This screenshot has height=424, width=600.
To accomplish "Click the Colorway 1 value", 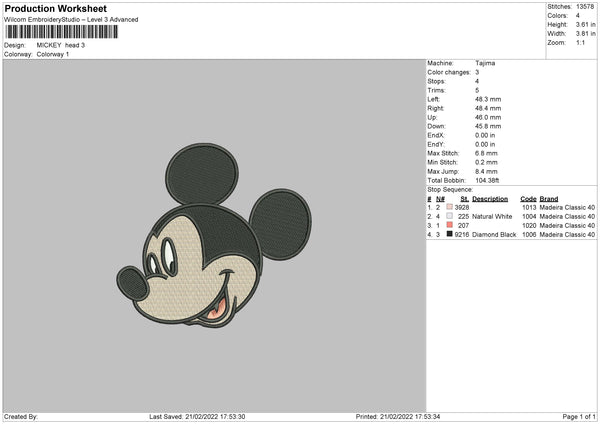I will coord(53,54).
